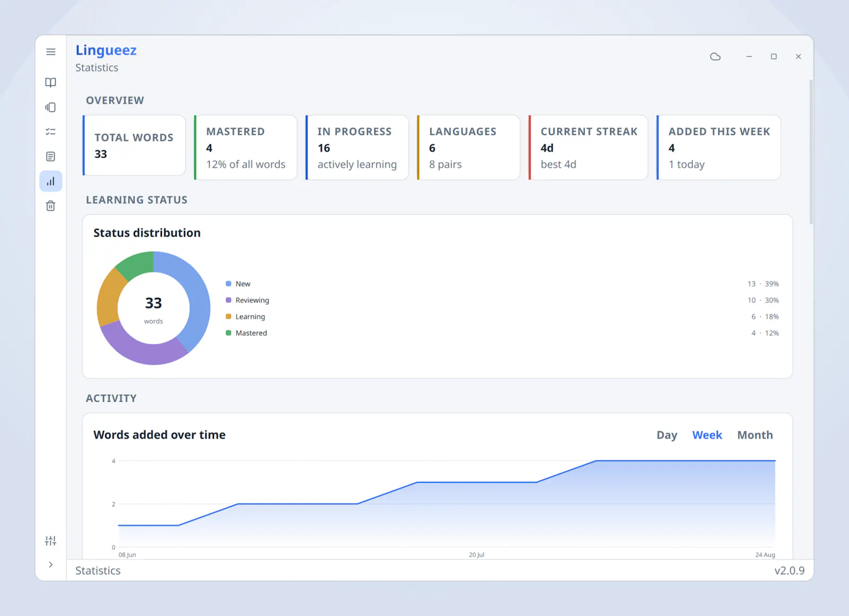The image size is (849, 616).
Task: Click the Added This Week card
Action: (718, 148)
